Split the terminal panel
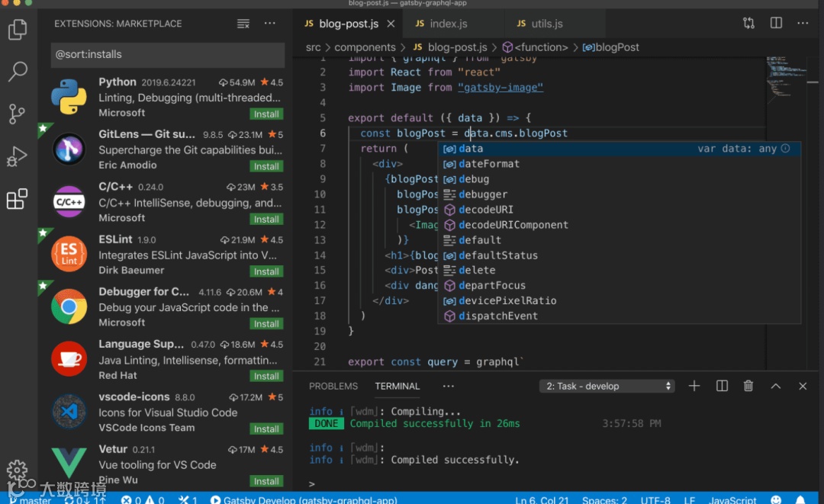The image size is (824, 504). pyautogui.click(x=722, y=386)
